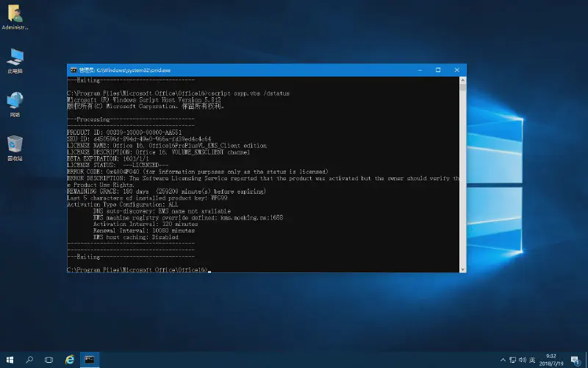Click the cmd.exe taskbar button
The height and width of the screenshot is (368, 588).
pyautogui.click(x=89, y=359)
